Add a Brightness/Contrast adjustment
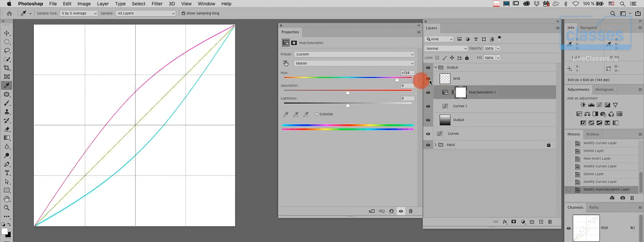The image size is (644, 242). tap(583, 105)
